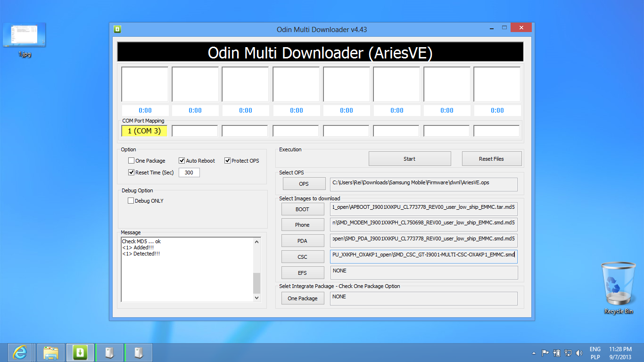The width and height of the screenshot is (644, 362).
Task: Click the EFS image select button
Action: click(303, 273)
